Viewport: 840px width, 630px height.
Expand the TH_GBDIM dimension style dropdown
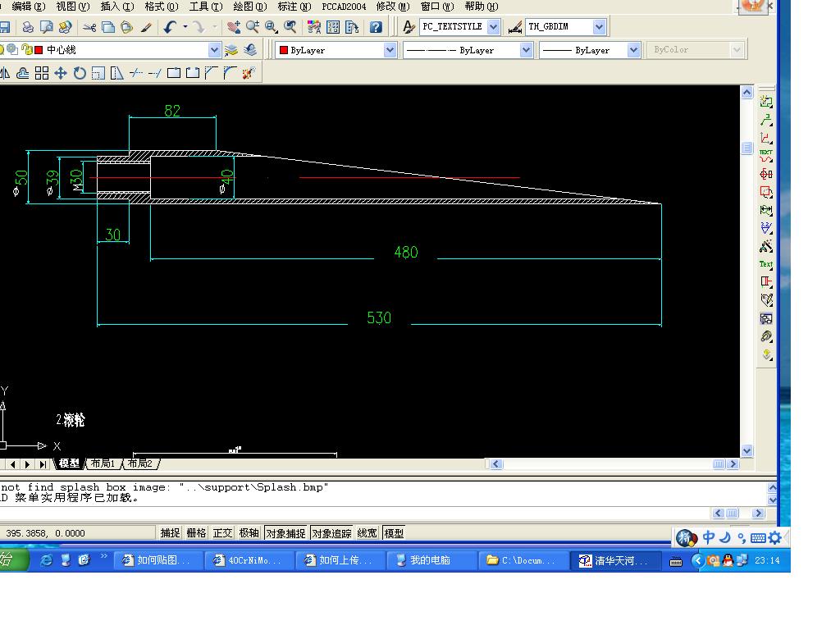click(599, 27)
